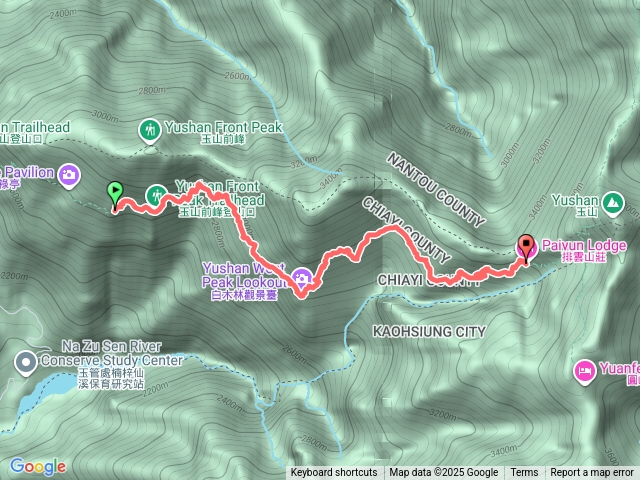Screen dimensions: 640x480
Task: Open the Terms link
Action: 524,473
